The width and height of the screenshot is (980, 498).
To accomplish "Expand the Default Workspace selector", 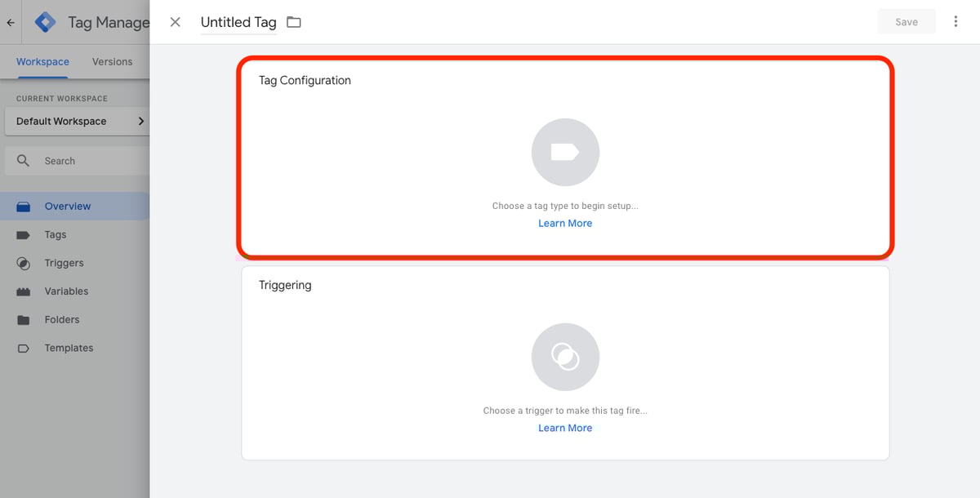I will pyautogui.click(x=78, y=121).
